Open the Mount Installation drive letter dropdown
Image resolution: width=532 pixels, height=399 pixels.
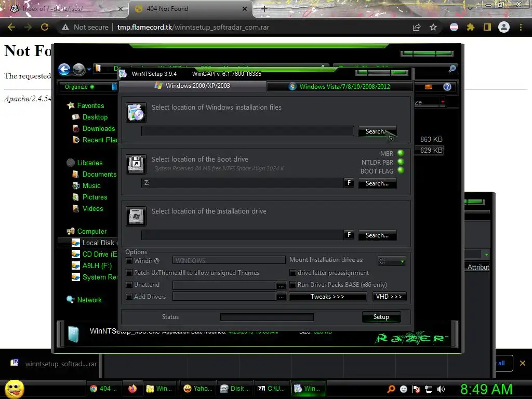click(x=392, y=261)
